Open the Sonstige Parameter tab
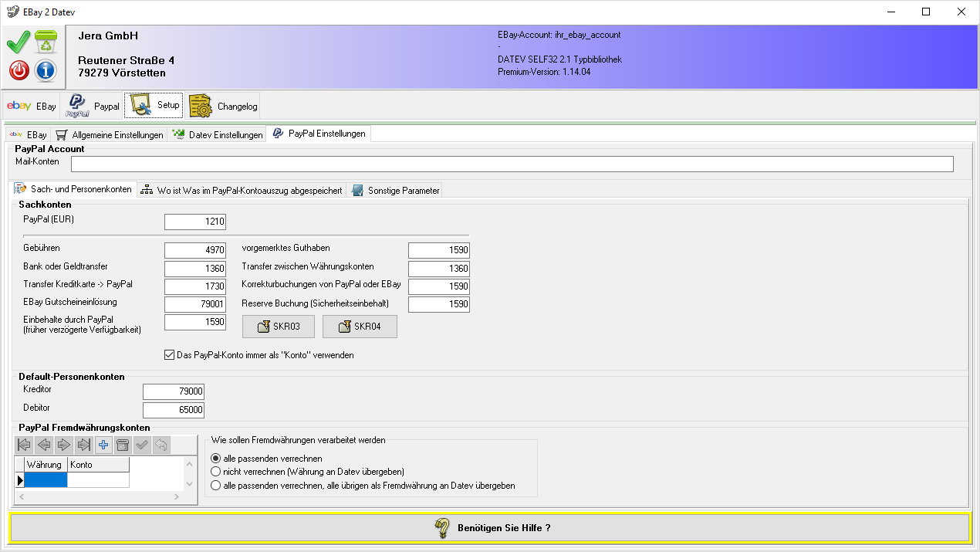 395,191
